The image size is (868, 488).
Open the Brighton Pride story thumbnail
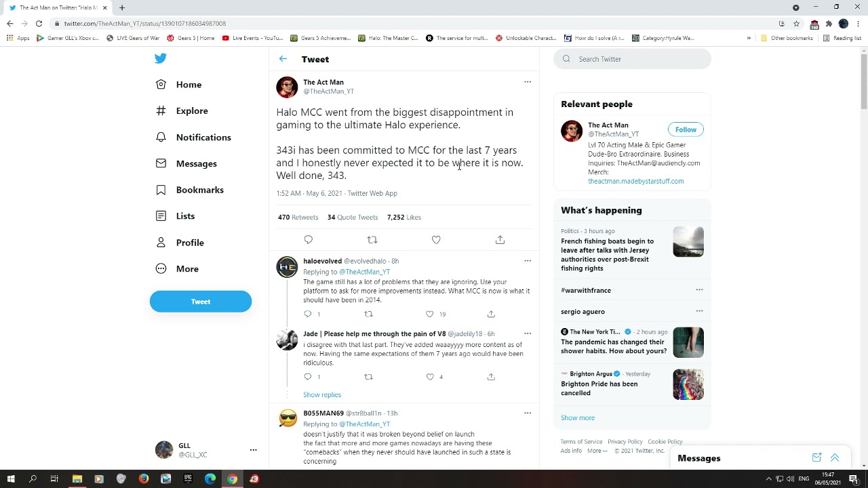pos(688,385)
